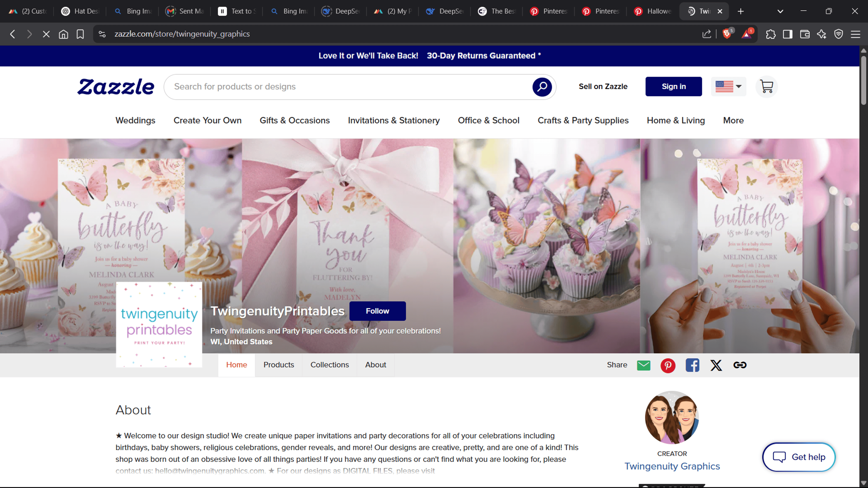Click the Zazzle search magnifier button
868x488 pixels.
click(542, 87)
